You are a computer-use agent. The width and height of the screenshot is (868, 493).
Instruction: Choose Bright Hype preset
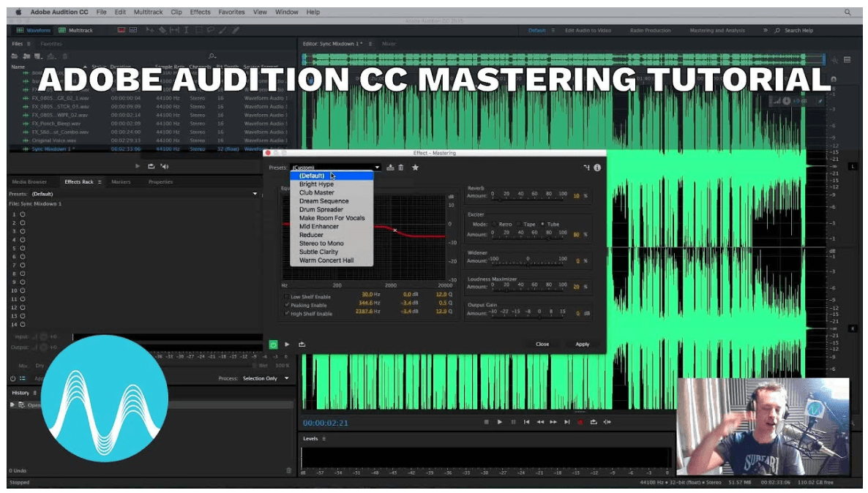[x=316, y=184]
